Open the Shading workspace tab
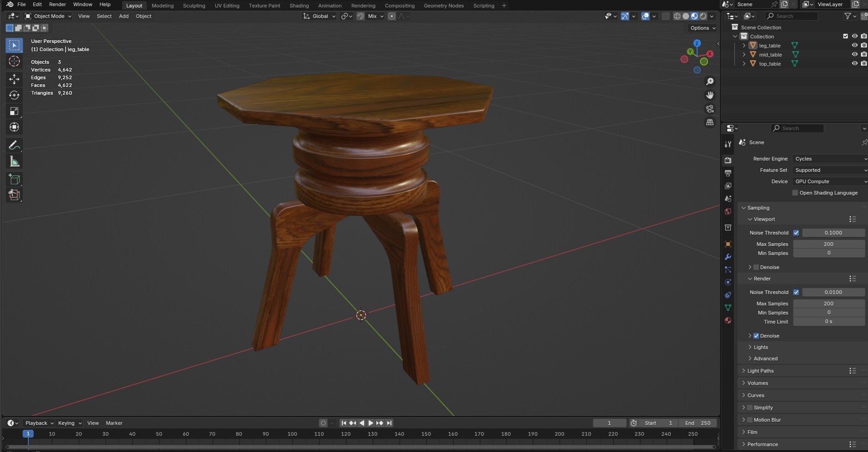The width and height of the screenshot is (868, 452). coord(299,6)
